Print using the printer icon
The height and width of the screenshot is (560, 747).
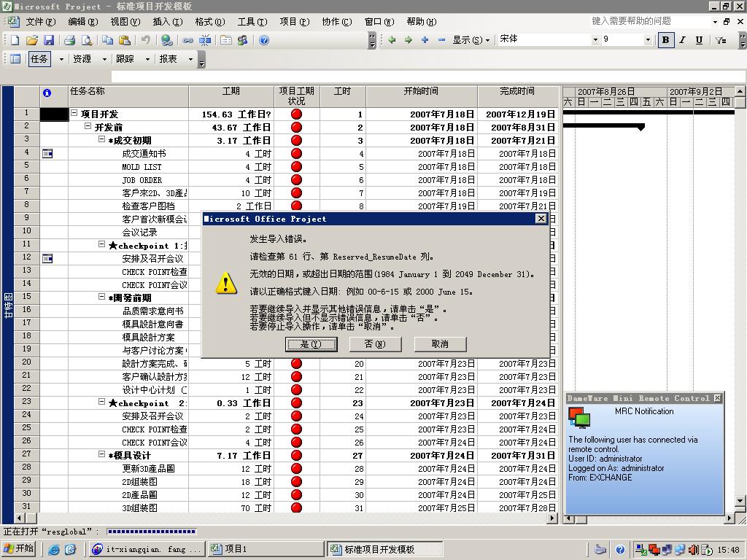69,40
